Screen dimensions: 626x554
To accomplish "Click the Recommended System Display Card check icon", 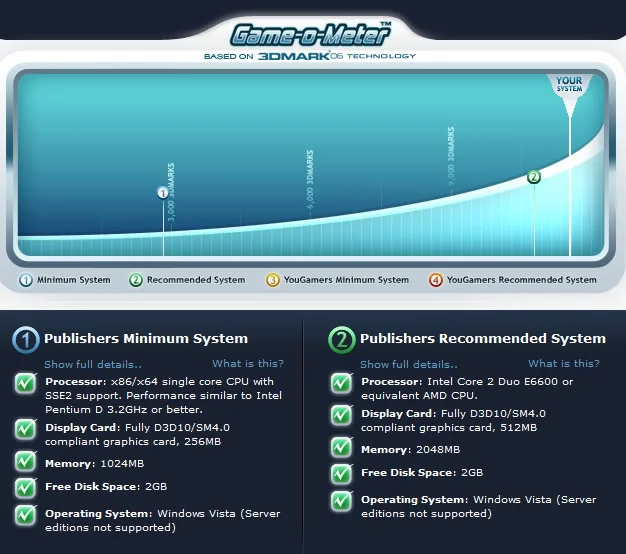I will tap(342, 415).
